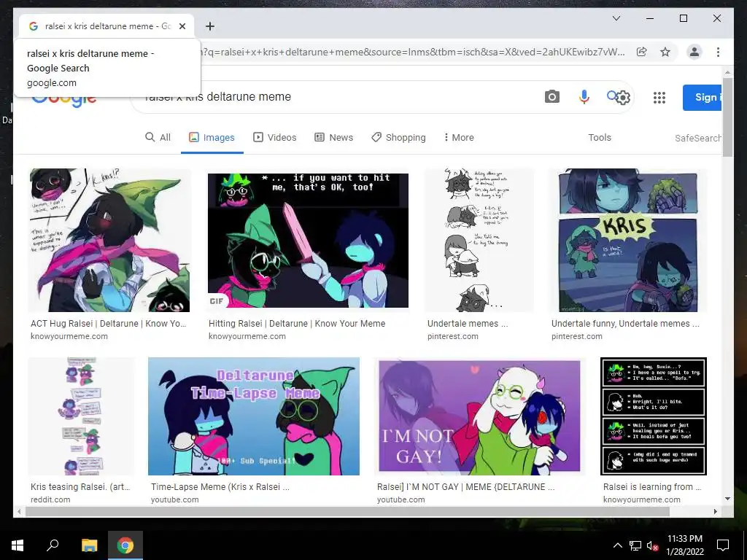The height and width of the screenshot is (560, 747).
Task: Click knowyourmeme.com under Hitting Ralsei
Action: [247, 336]
